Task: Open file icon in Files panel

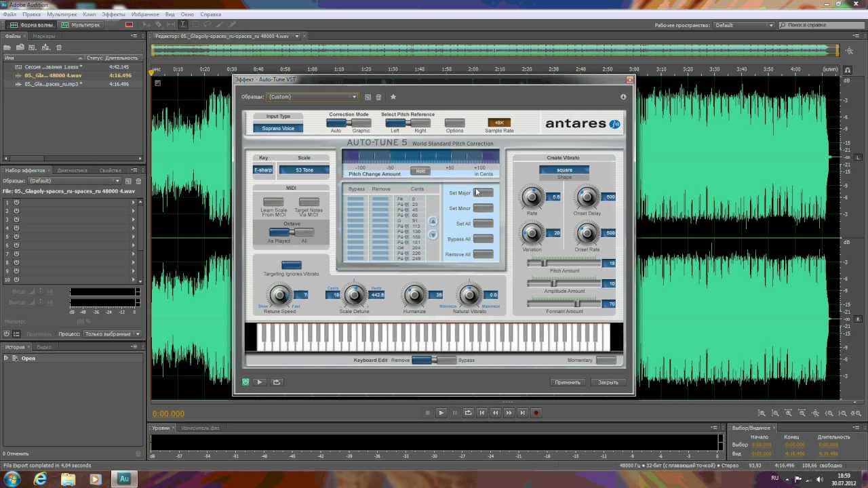Action: pyautogui.click(x=7, y=47)
